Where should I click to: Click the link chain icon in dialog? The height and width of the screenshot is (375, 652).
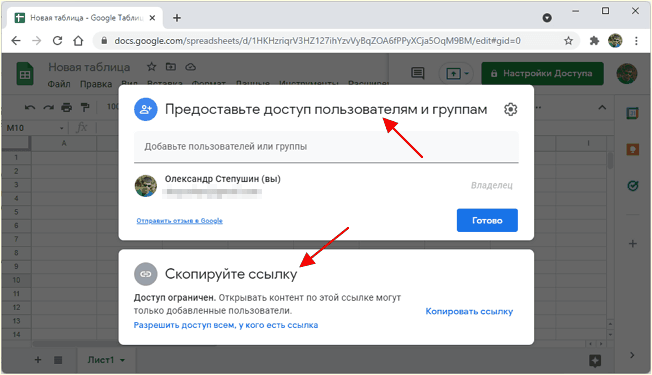(146, 274)
